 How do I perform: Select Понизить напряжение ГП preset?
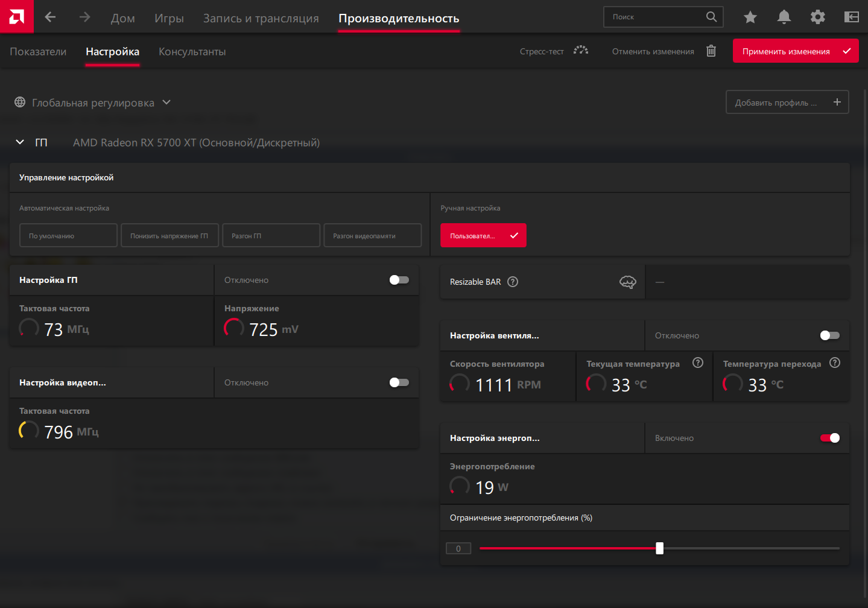point(169,235)
